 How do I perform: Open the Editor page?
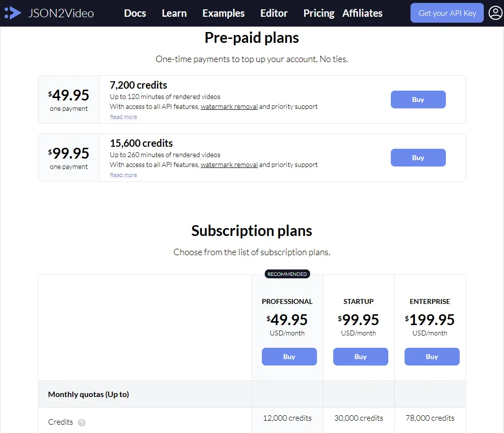[274, 13]
